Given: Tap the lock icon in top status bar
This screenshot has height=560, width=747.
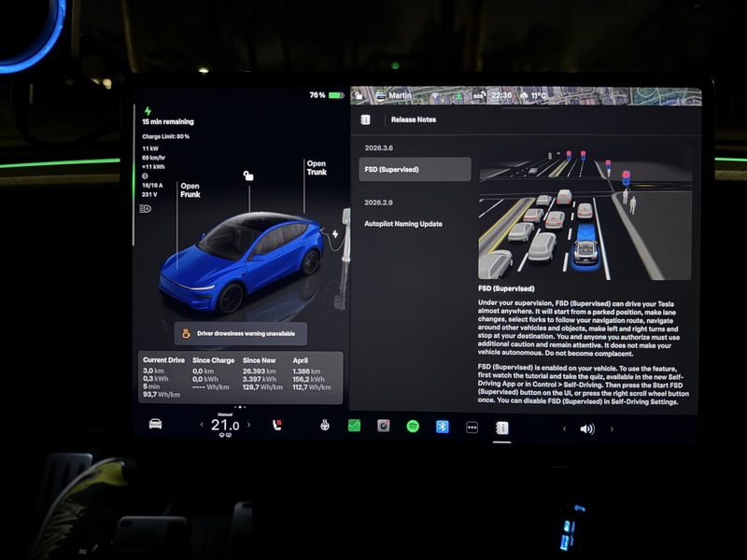Looking at the screenshot, I should [359, 95].
